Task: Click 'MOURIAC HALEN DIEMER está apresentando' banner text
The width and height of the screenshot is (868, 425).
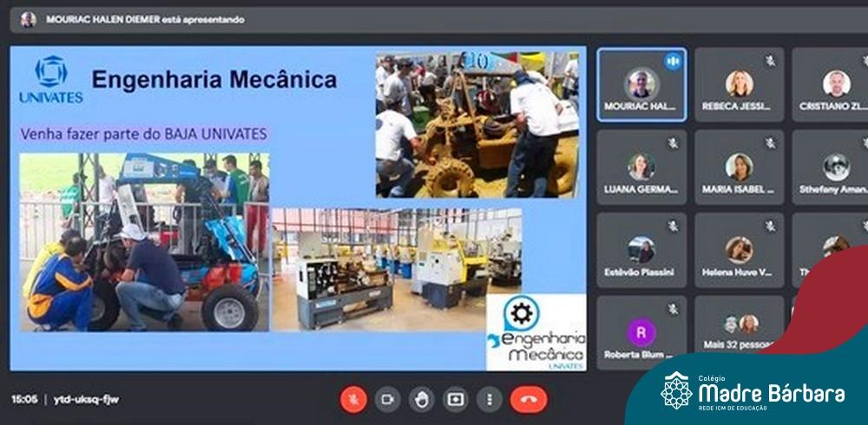Action: 145,20
